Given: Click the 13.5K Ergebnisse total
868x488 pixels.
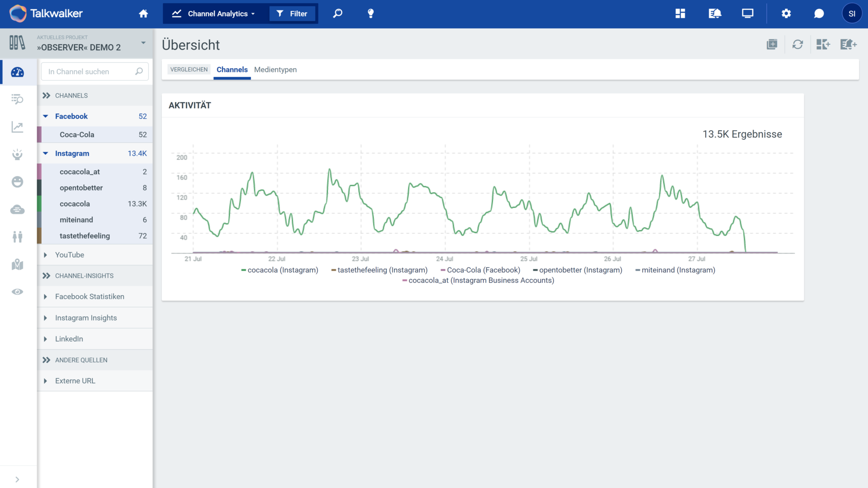Looking at the screenshot, I should tap(742, 134).
